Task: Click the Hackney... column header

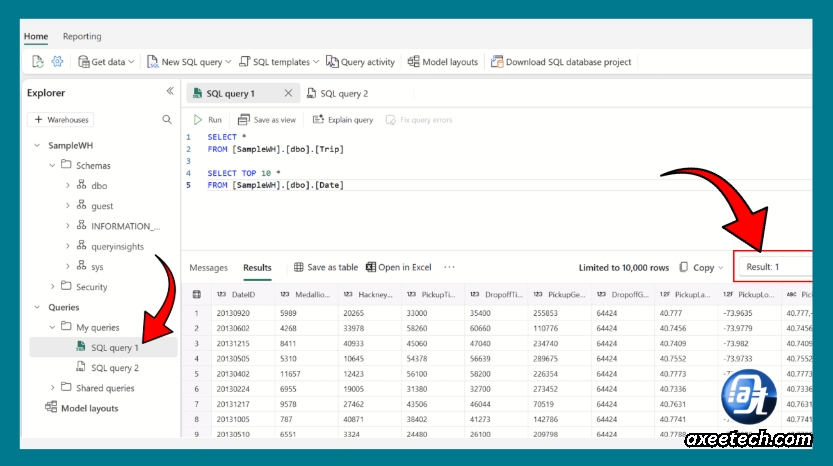Action: 369,294
